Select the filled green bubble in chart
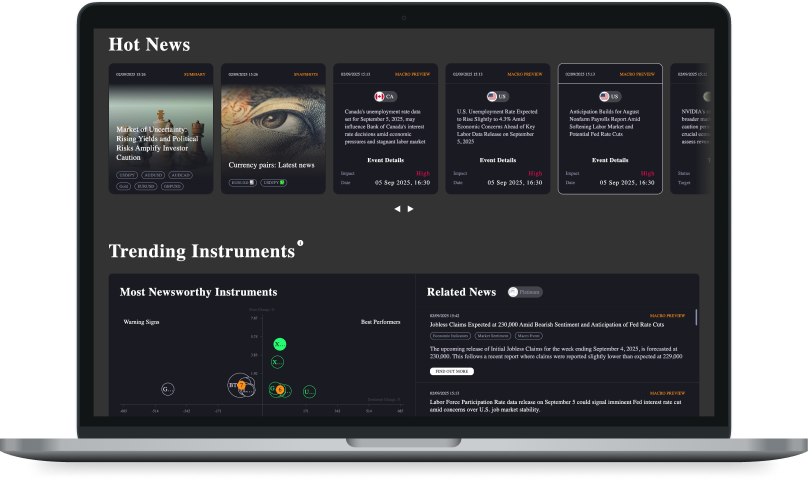This screenshot has height=481, width=808. click(x=280, y=344)
